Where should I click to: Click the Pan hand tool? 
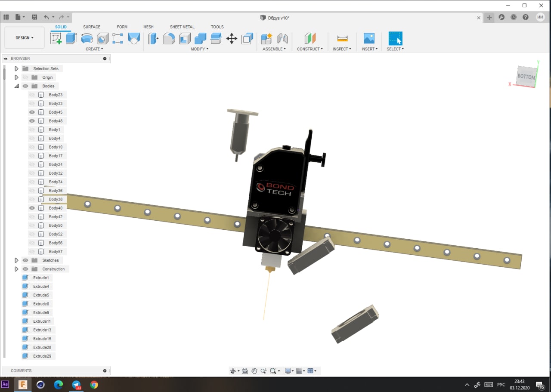pos(254,371)
